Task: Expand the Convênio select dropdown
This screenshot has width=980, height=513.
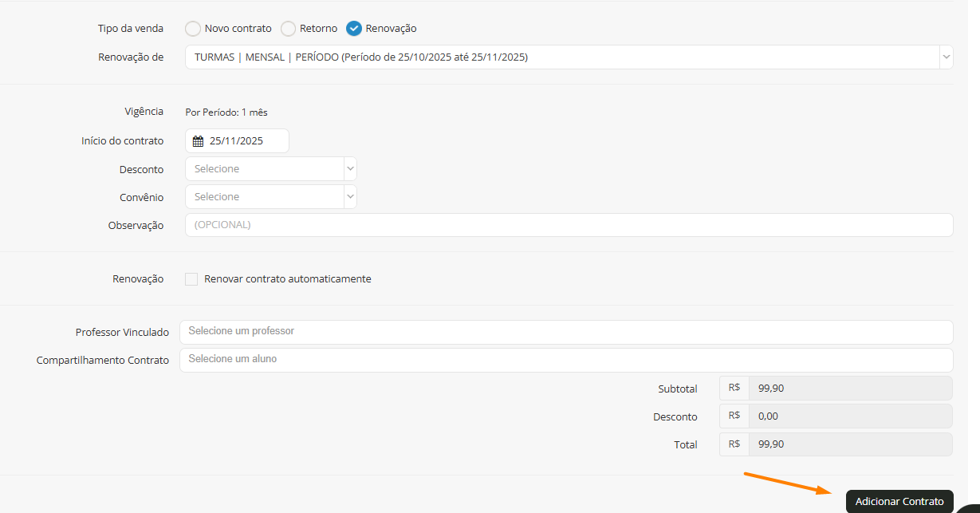Action: [270, 197]
